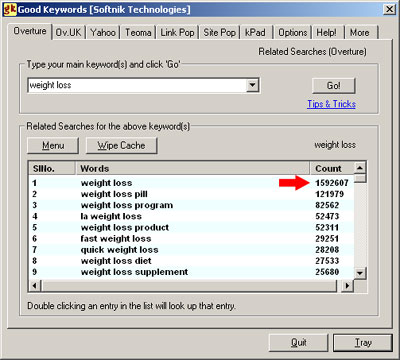This screenshot has width=400, height=360.
Task: Click the Menu button
Action: (53, 146)
